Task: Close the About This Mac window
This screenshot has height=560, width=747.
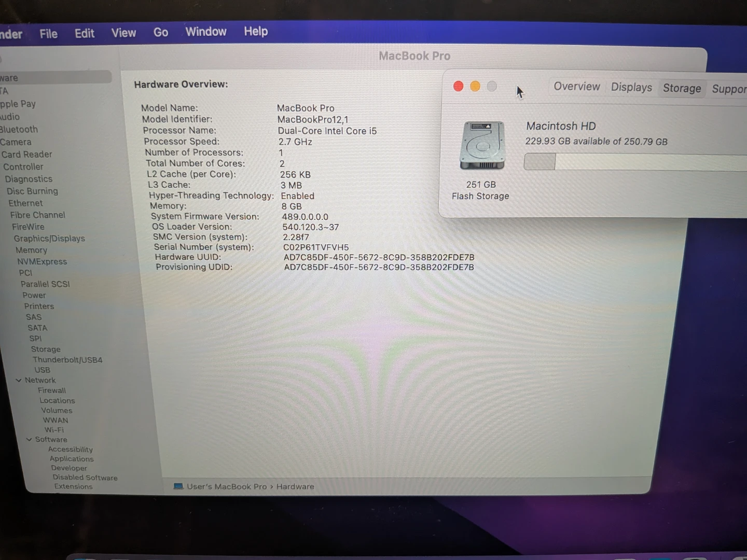Action: [x=458, y=86]
